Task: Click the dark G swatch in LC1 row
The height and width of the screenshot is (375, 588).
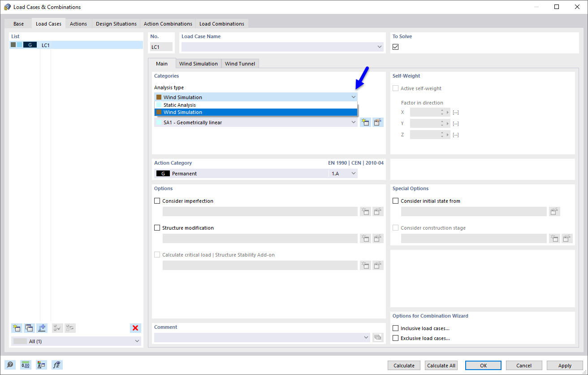Action: point(30,45)
